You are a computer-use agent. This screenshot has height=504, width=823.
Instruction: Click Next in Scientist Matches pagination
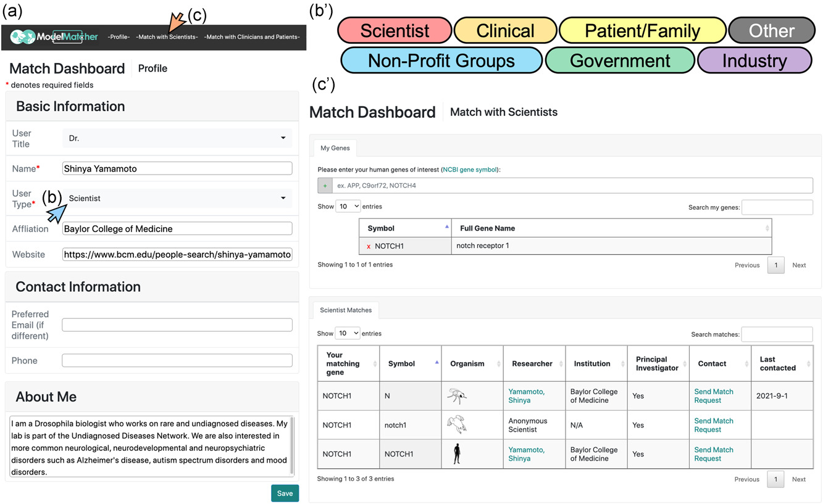click(x=799, y=479)
